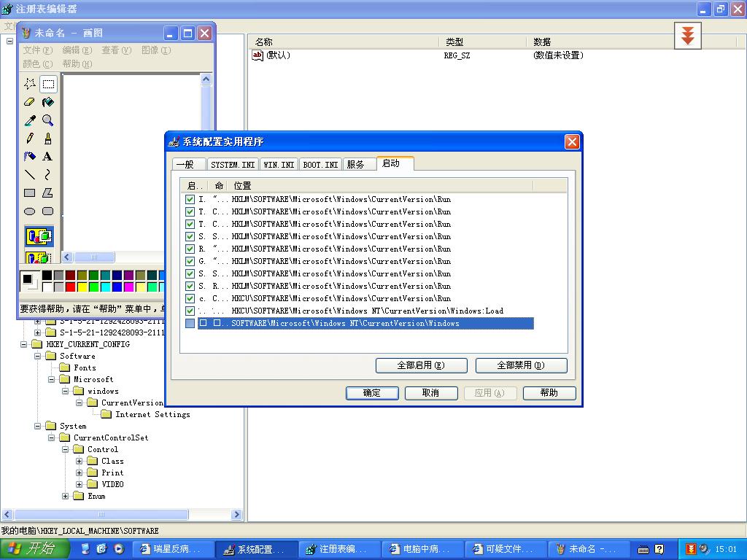The image size is (747, 560).
Task: Collapse the Microsoft registry key
Action: [x=51, y=379]
